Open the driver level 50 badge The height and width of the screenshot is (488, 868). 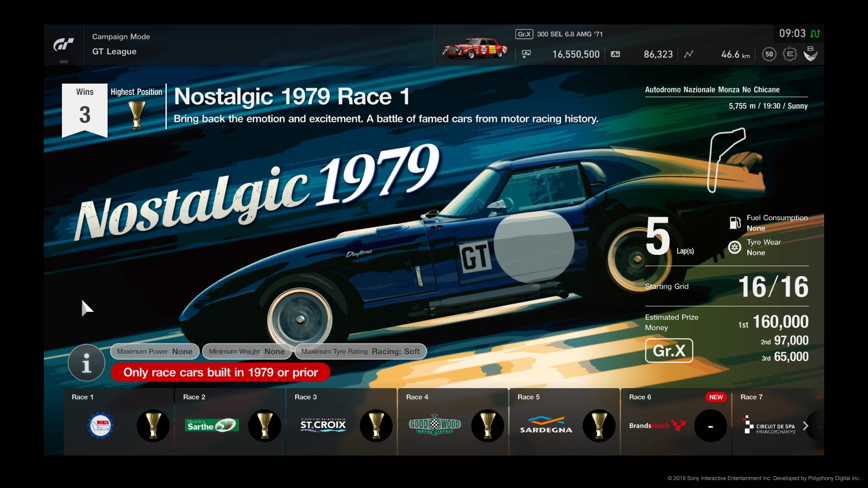click(769, 54)
